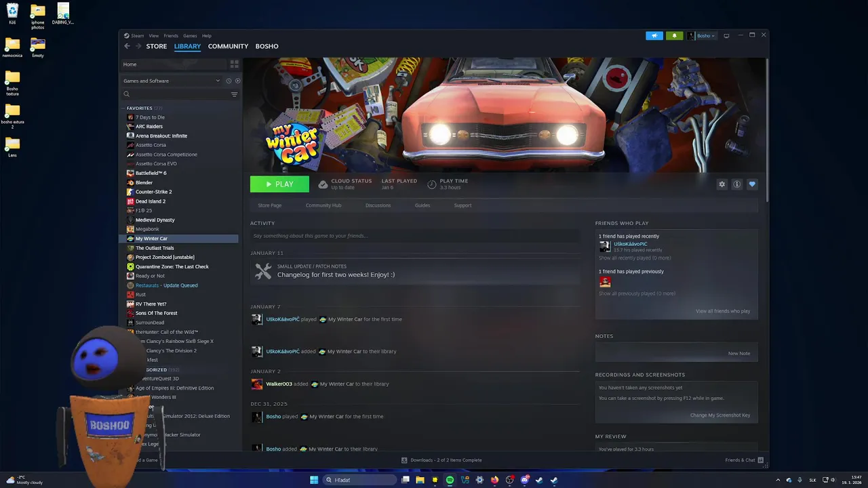This screenshot has height=488, width=868.
Task: Open the Steam menu
Action: (x=137, y=36)
